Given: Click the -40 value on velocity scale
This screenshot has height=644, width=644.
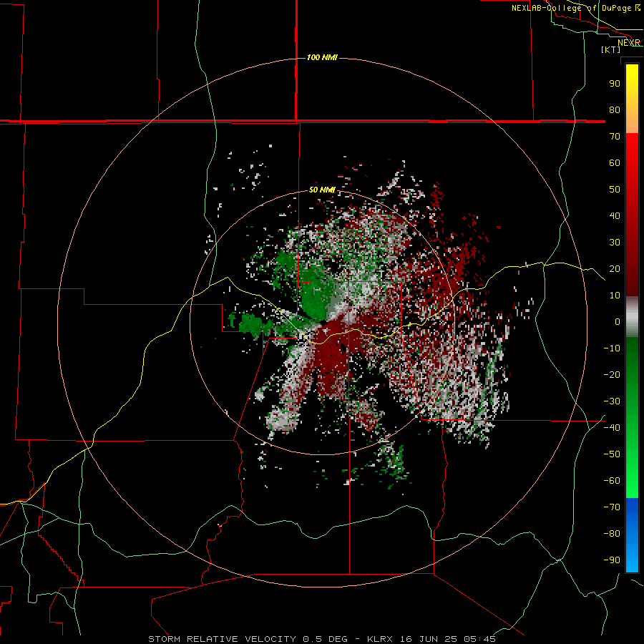Looking at the screenshot, I should [x=612, y=428].
